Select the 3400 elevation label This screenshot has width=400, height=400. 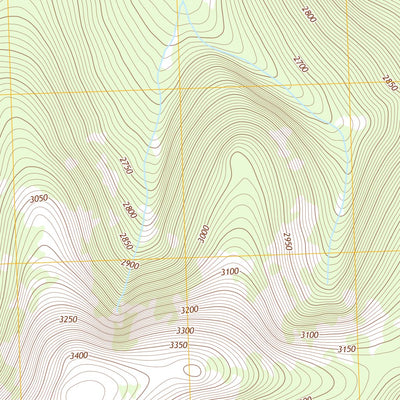click(x=79, y=356)
